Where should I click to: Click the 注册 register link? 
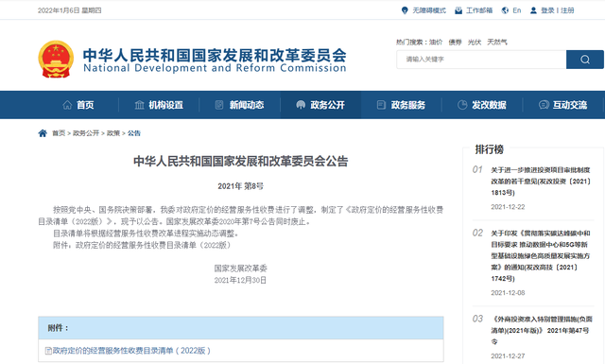click(x=567, y=10)
